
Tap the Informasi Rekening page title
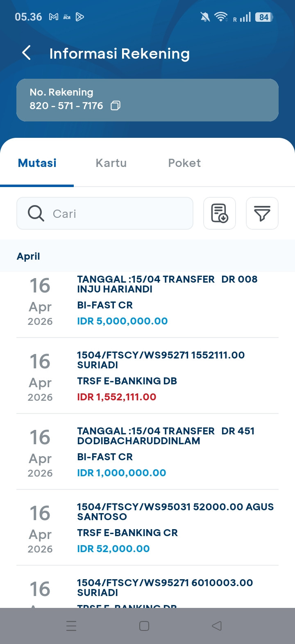(119, 53)
